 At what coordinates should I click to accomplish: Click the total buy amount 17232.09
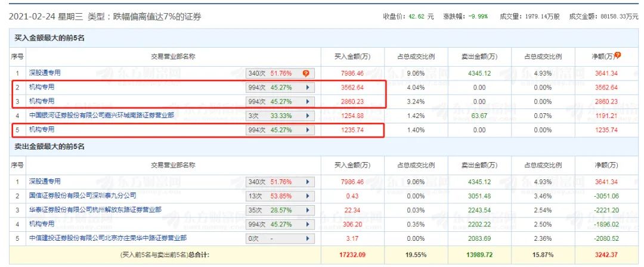click(353, 254)
